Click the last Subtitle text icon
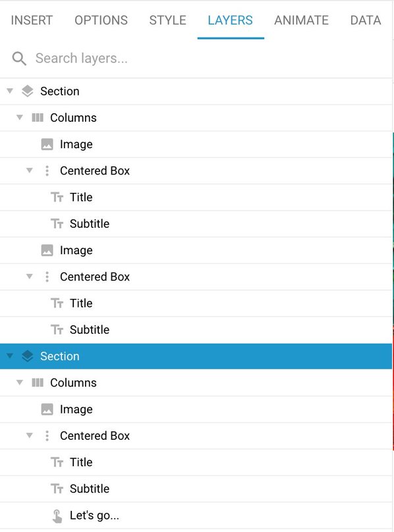 57,489
